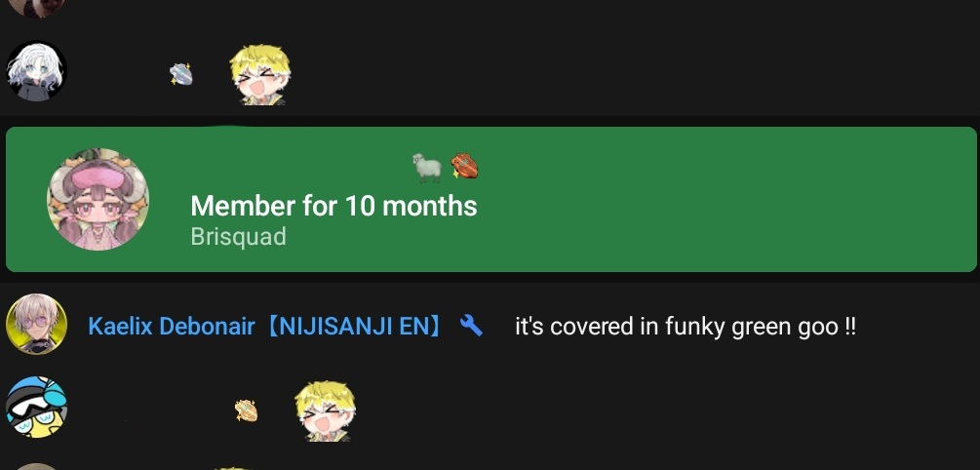Click the cut-off yellow emote at bottom edge
This screenshot has width=980, height=470.
point(232,467)
